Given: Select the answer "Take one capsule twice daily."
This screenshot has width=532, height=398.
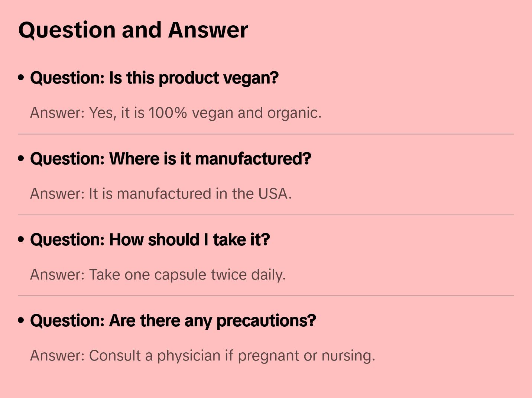Looking at the screenshot, I should [x=158, y=275].
